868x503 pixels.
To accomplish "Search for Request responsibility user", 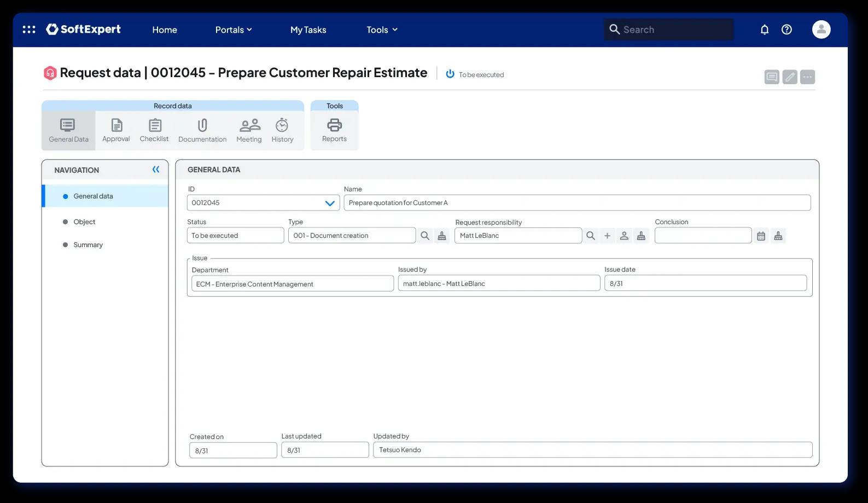I will [591, 236].
